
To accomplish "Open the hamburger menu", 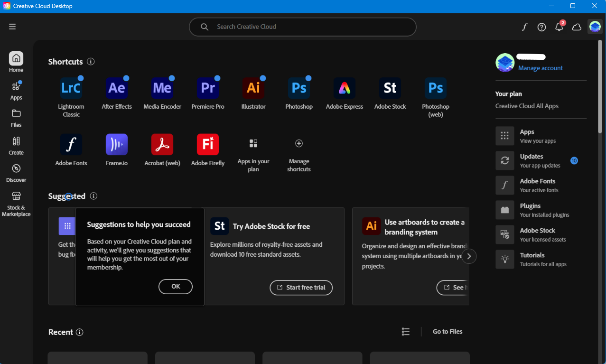I will click(x=12, y=27).
